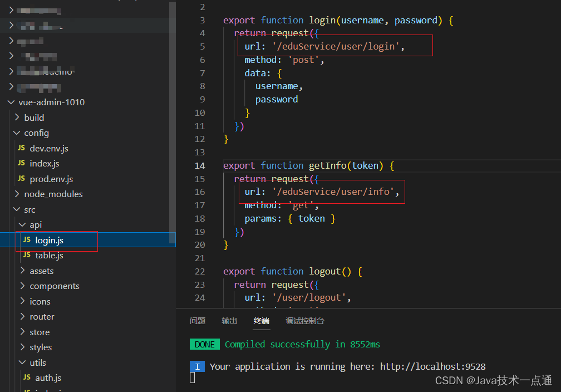Image resolution: width=561 pixels, height=392 pixels.
Task: Click line number 14 in the gutter
Action: pyautogui.click(x=200, y=166)
